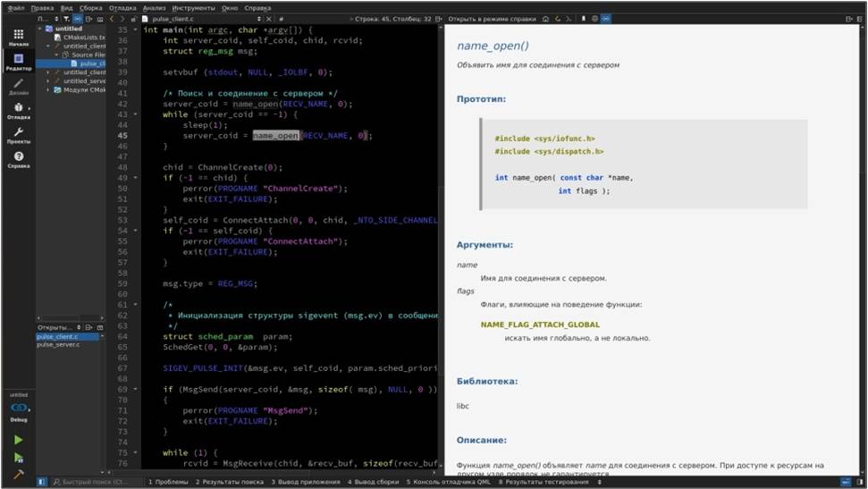Add a bookmark in help toolbar
Screen dimensions: 868x489
click(583, 19)
